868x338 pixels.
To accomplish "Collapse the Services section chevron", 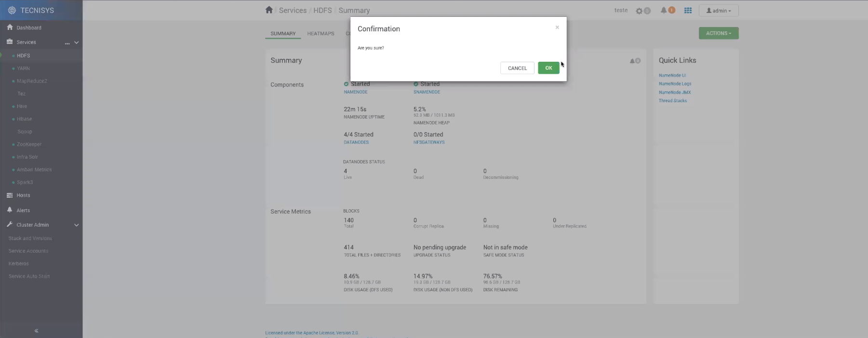I will pos(76,42).
